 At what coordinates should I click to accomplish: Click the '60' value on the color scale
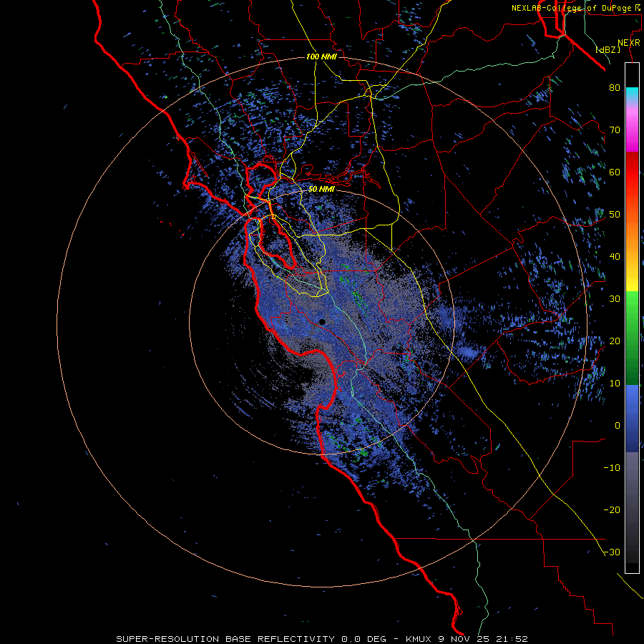click(615, 172)
